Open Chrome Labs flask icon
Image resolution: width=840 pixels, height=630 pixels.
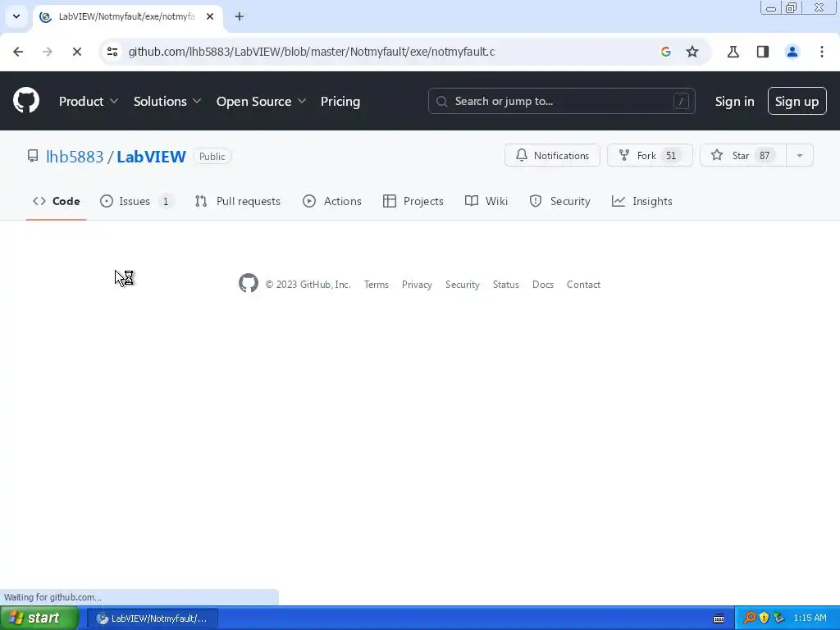733,52
